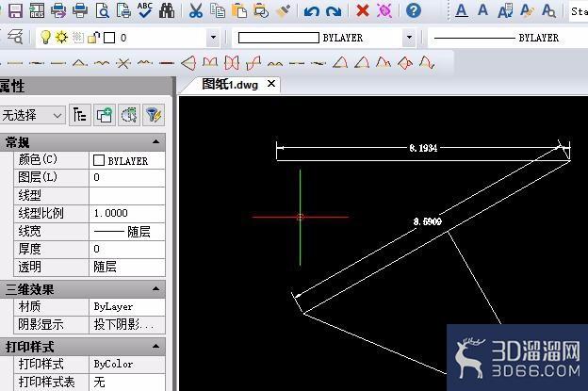Screen dimensions: 588x391
Task: Click the 线宽 随层 value
Action: (x=127, y=231)
